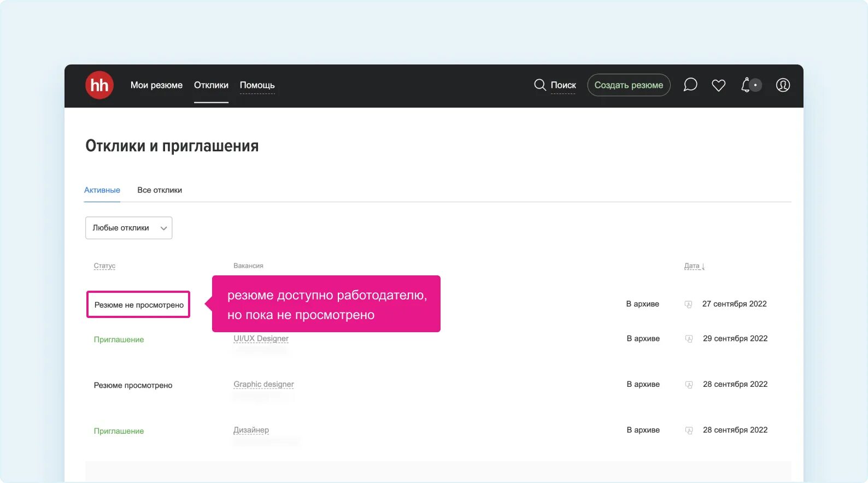This screenshot has width=868, height=483.
Task: Open Graphic designer vacancy link
Action: pos(263,385)
